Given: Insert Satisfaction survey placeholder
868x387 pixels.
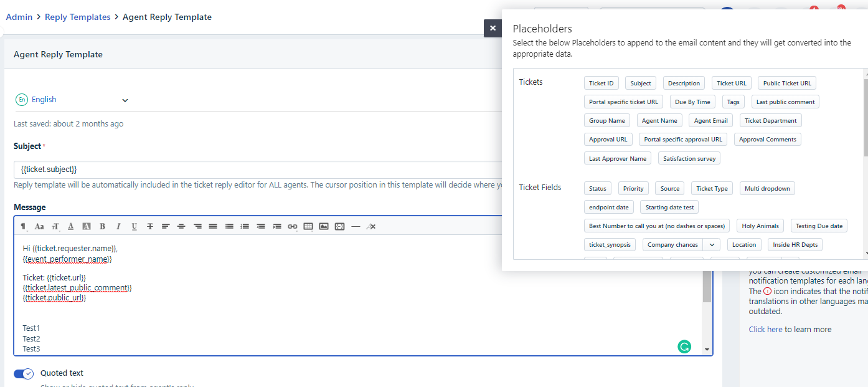Looking at the screenshot, I should (689, 158).
